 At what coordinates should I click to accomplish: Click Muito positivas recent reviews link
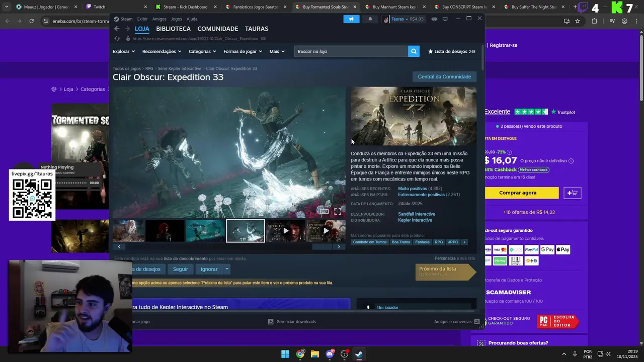pyautogui.click(x=413, y=189)
